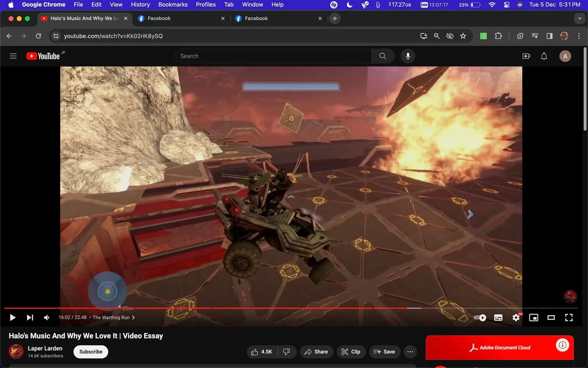
Task: Focus the YouTube Search field
Action: [x=273, y=56]
